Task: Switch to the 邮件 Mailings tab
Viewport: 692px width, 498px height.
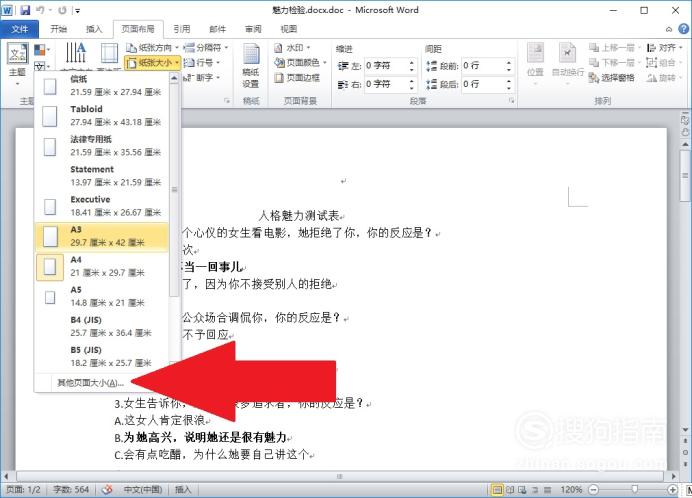Action: tap(218, 29)
